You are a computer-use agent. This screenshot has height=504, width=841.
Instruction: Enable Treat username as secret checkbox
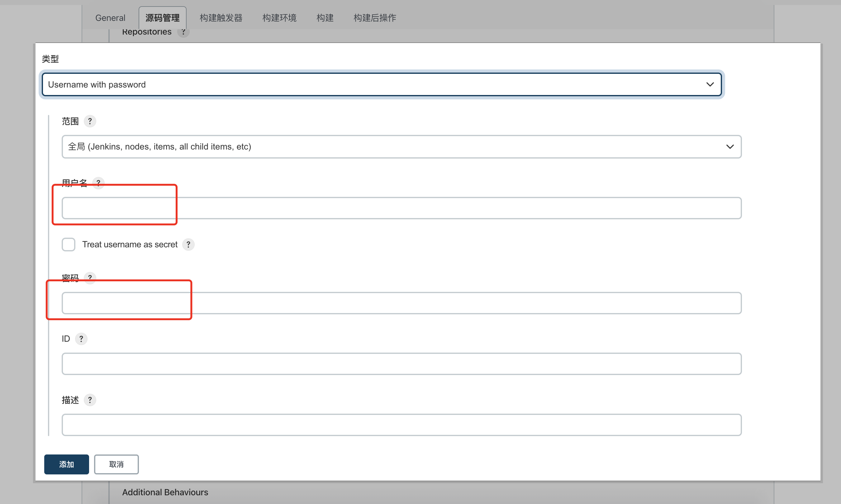coord(68,245)
